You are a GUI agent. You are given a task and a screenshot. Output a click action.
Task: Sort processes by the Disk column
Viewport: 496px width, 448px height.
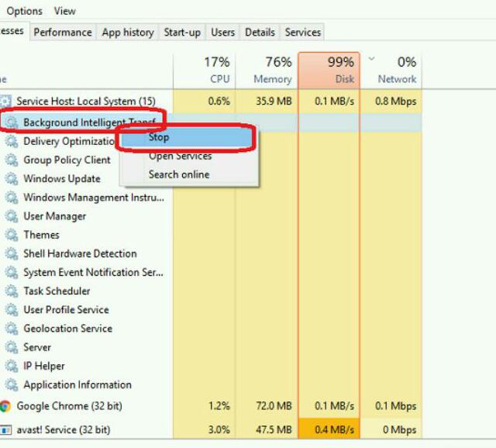(329, 71)
